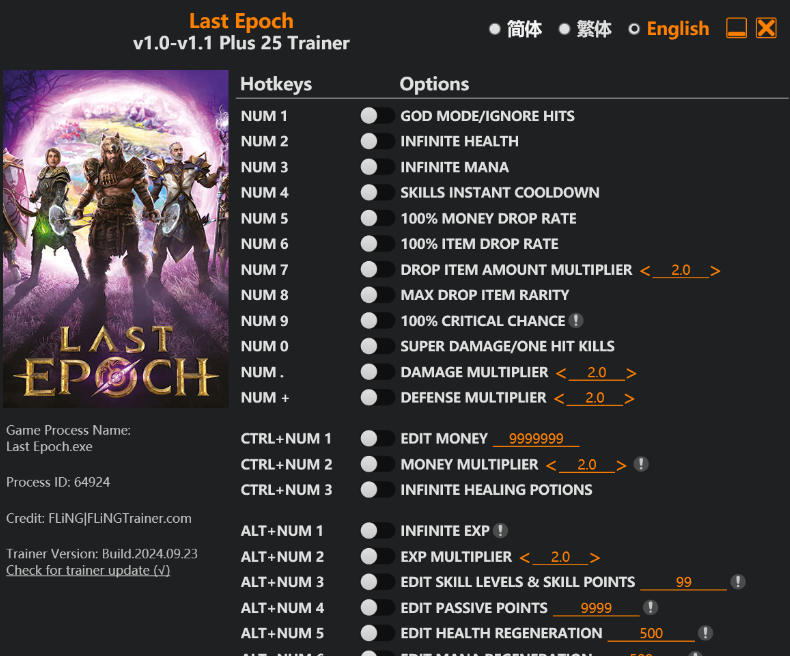The image size is (790, 656).
Task: Increase the Money Multiplier value
Action: [x=621, y=466]
